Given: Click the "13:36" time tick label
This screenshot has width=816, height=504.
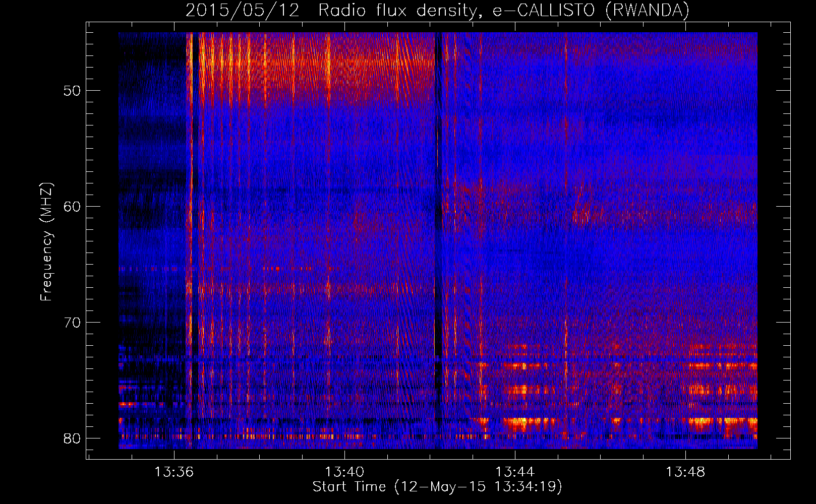Looking at the screenshot, I should click(x=174, y=472).
